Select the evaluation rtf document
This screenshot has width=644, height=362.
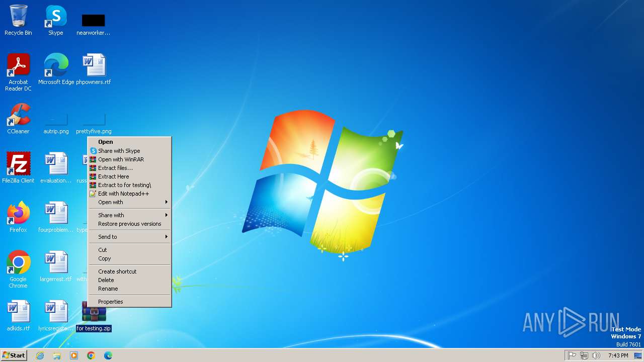coord(56,167)
